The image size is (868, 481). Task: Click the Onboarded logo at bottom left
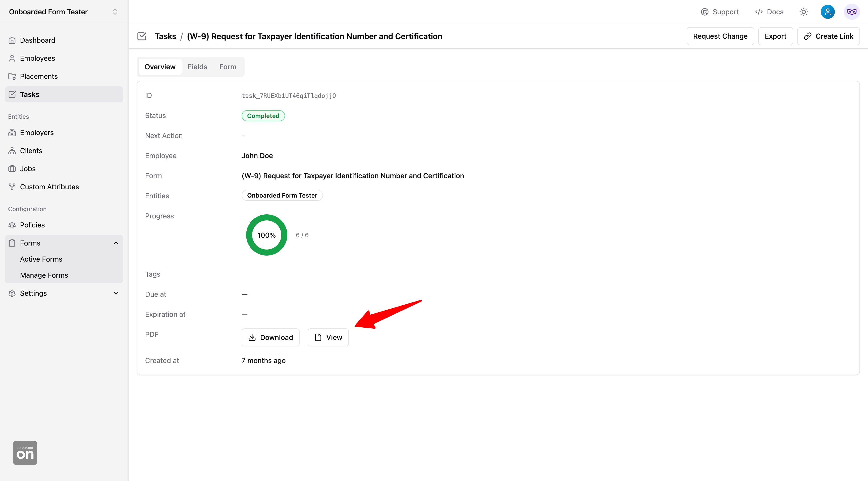(25, 453)
